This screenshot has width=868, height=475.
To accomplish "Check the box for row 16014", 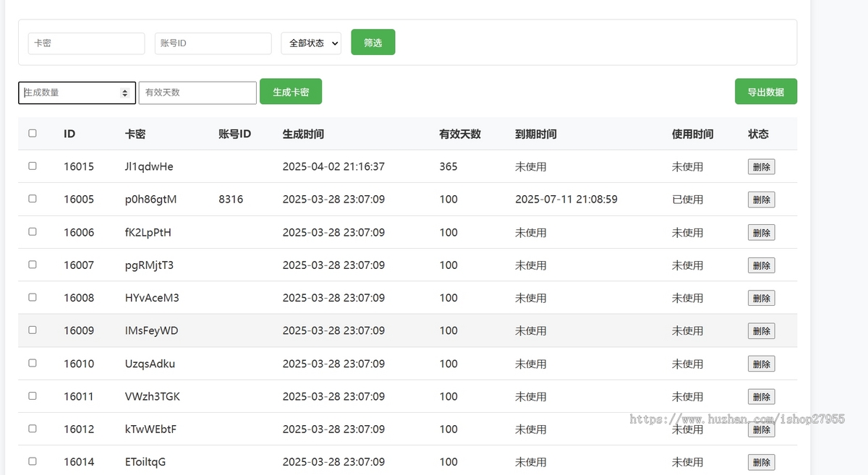I will click(x=33, y=461).
